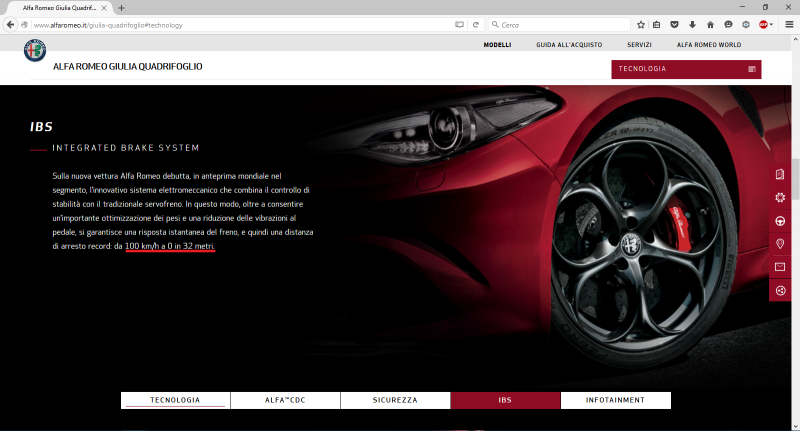Image resolution: width=800 pixels, height=431 pixels.
Task: Bookmark this page with the star icon
Action: pyautogui.click(x=641, y=24)
